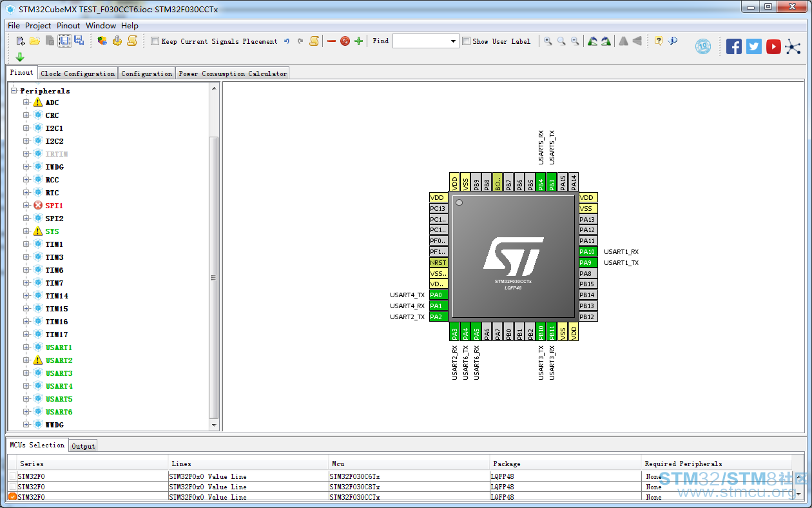Open the Facebook link icon
The image size is (812, 508).
[734, 46]
